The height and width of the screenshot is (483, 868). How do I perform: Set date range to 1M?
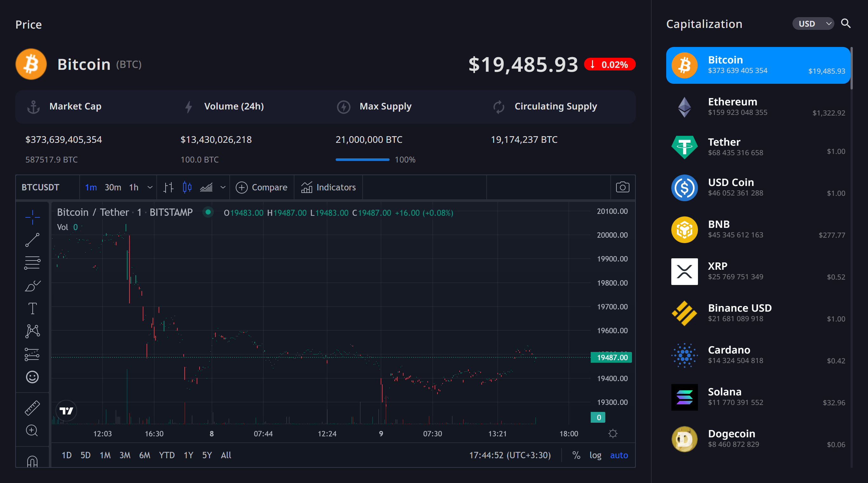[105, 455]
